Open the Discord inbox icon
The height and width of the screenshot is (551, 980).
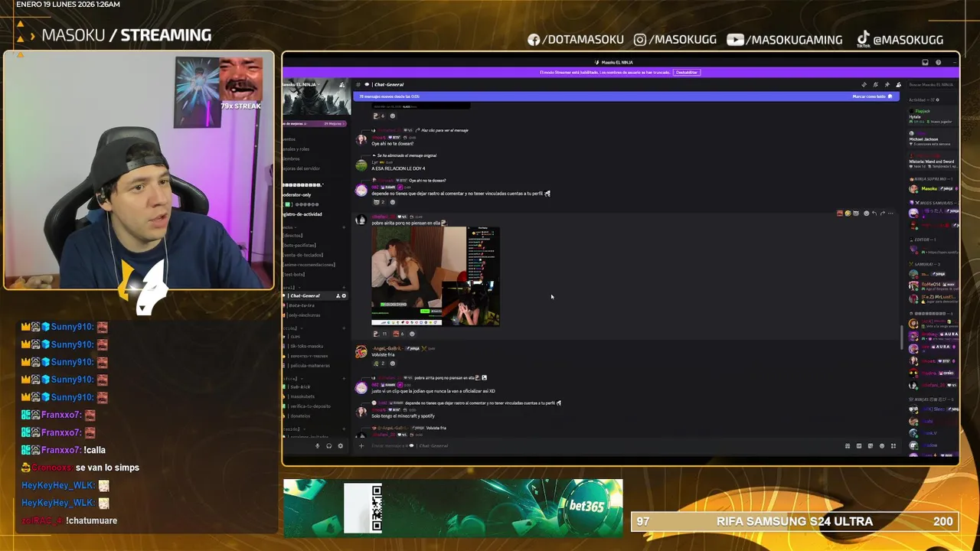pos(925,63)
